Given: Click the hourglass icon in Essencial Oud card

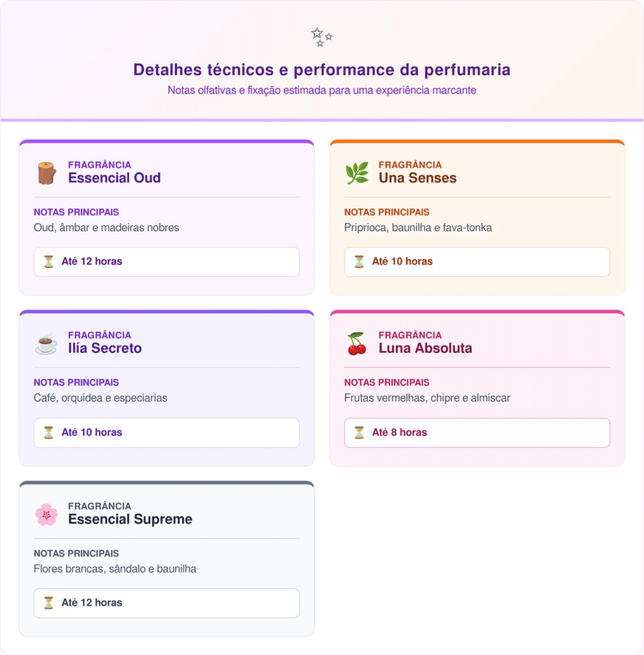Looking at the screenshot, I should pos(49,262).
